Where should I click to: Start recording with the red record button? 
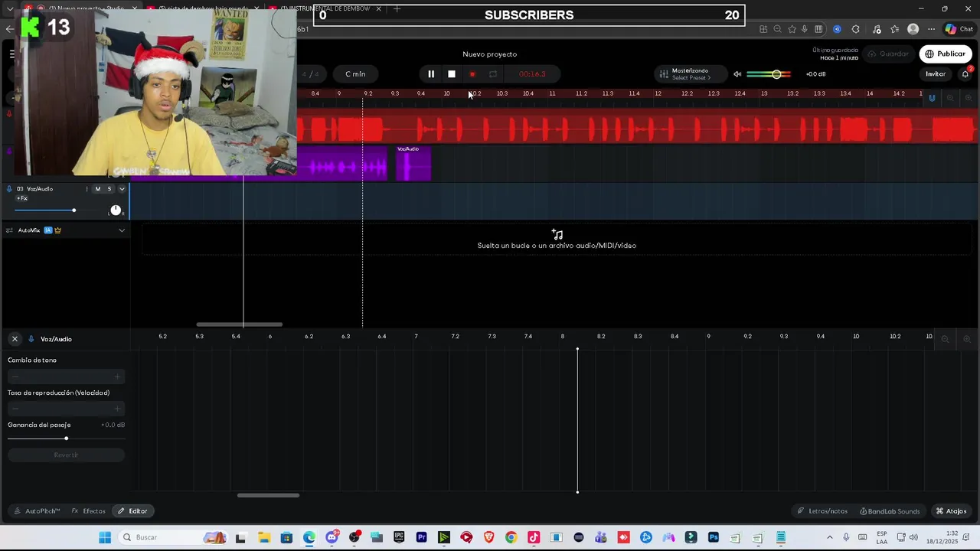pyautogui.click(x=472, y=74)
